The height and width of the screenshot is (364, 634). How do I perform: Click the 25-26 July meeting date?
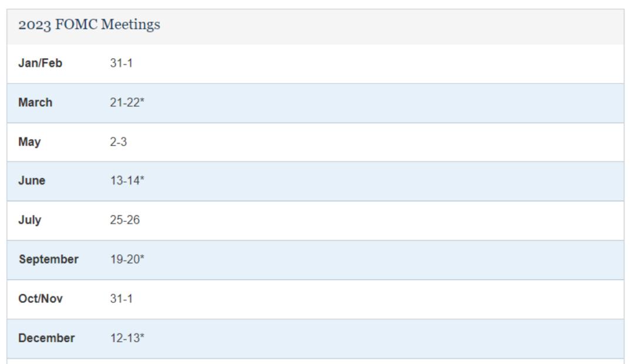pyautogui.click(x=124, y=220)
